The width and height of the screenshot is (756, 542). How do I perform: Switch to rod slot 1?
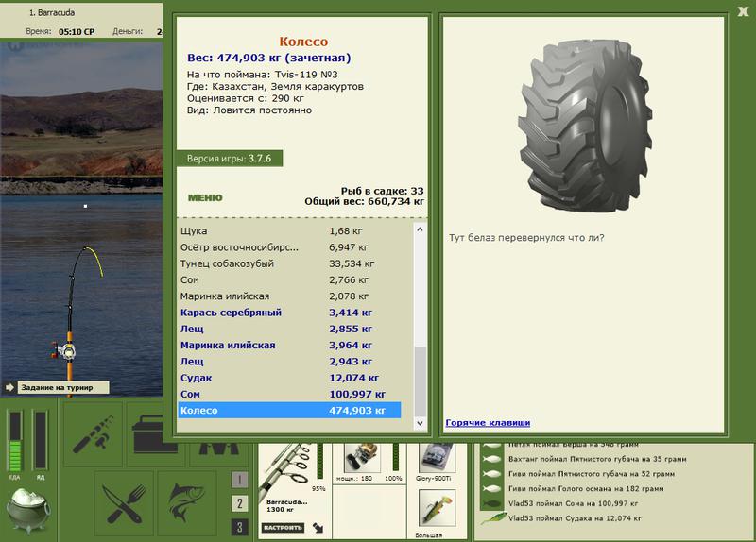click(240, 480)
